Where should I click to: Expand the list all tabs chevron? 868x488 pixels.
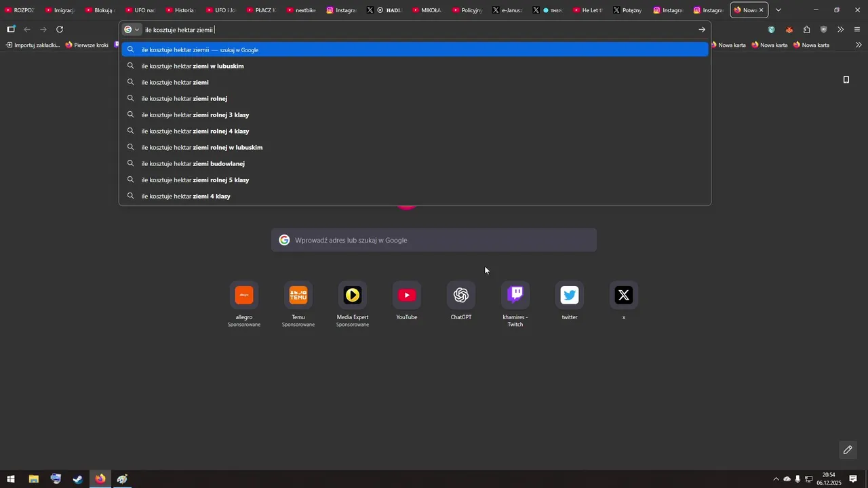coord(778,10)
